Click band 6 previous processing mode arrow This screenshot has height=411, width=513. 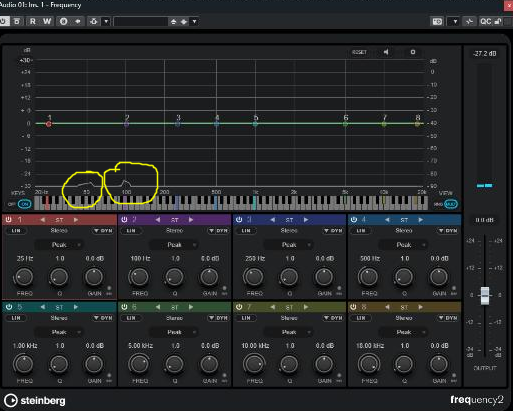point(158,307)
